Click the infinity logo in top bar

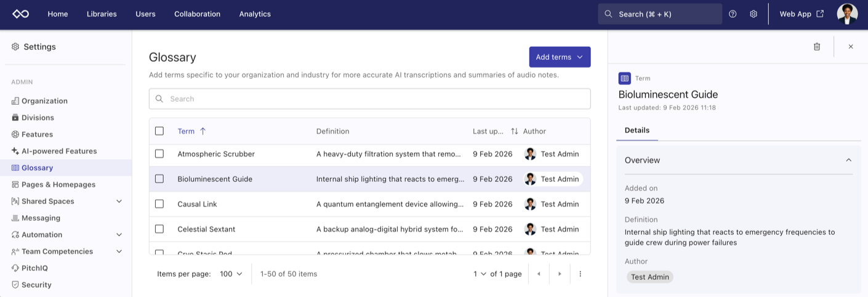(21, 14)
